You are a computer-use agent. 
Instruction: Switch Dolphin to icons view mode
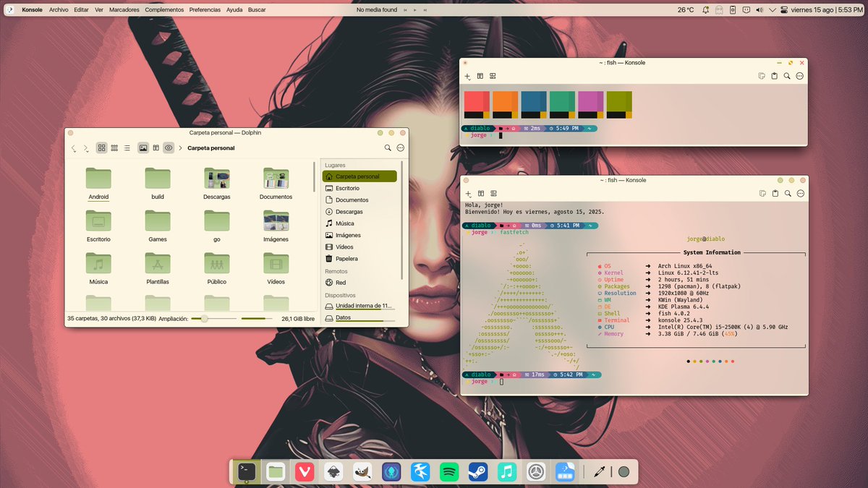coord(102,148)
